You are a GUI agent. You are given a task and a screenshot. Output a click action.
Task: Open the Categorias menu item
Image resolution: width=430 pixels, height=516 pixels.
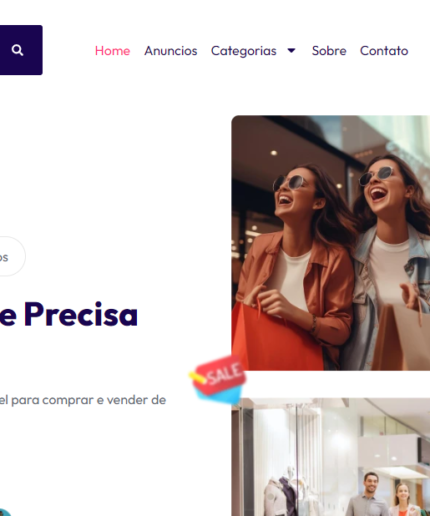tap(244, 51)
